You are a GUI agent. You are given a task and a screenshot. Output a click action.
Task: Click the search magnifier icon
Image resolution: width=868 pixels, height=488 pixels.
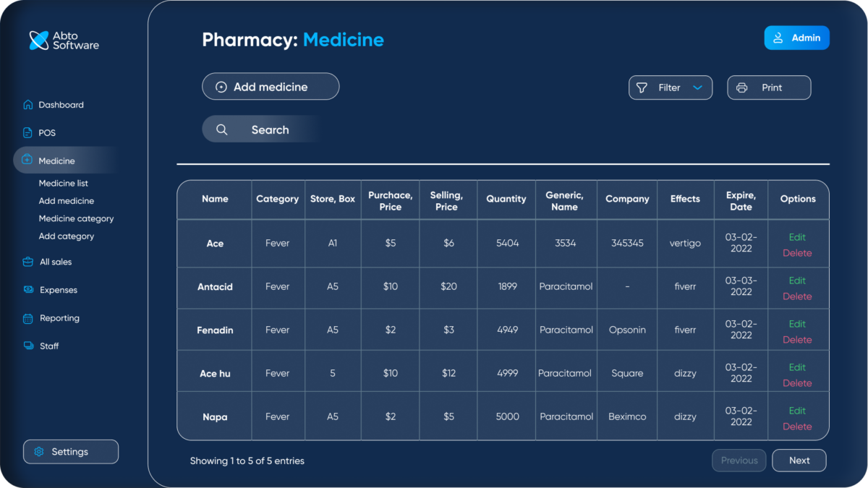coord(222,129)
